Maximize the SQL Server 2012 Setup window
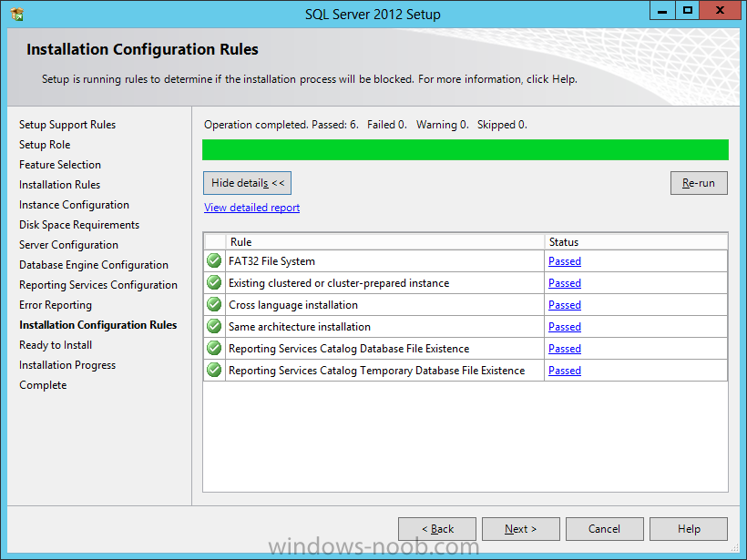The image size is (747, 560). 688,11
